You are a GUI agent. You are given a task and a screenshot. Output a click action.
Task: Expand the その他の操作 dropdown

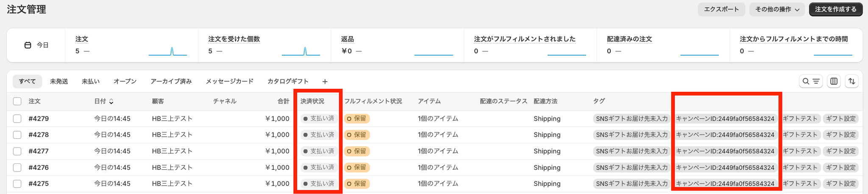tap(777, 9)
